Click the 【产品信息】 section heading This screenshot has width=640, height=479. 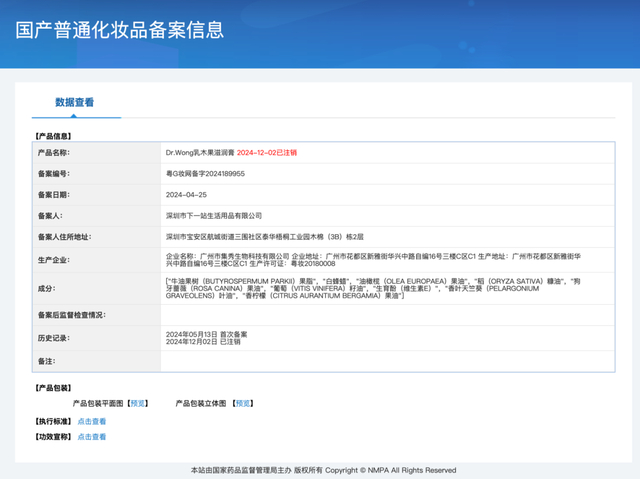click(53, 136)
